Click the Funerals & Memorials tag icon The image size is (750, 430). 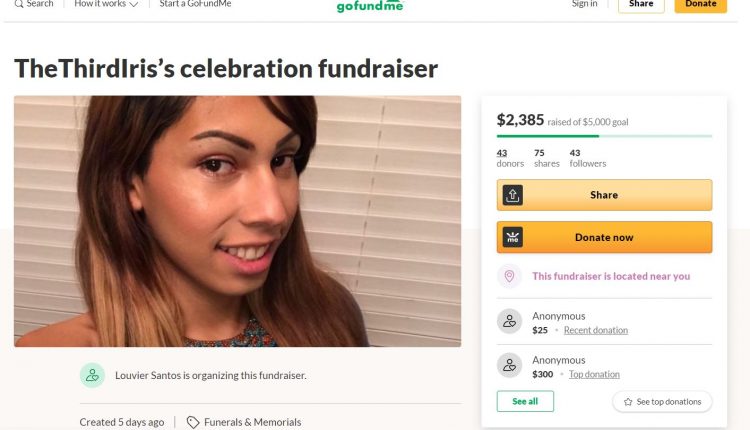pos(193,422)
